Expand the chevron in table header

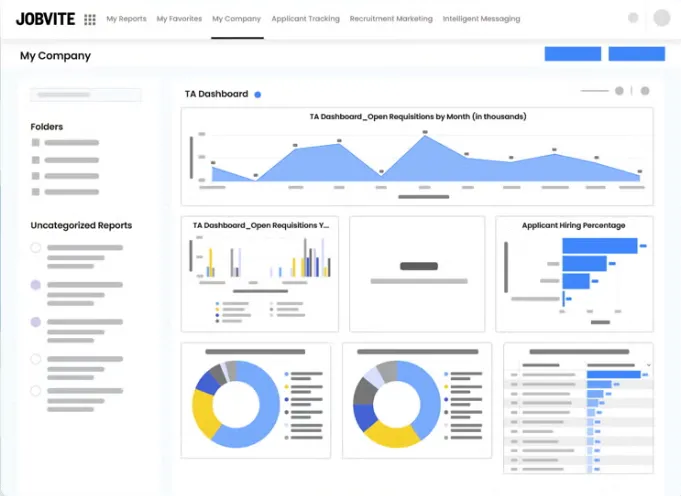pos(648,365)
